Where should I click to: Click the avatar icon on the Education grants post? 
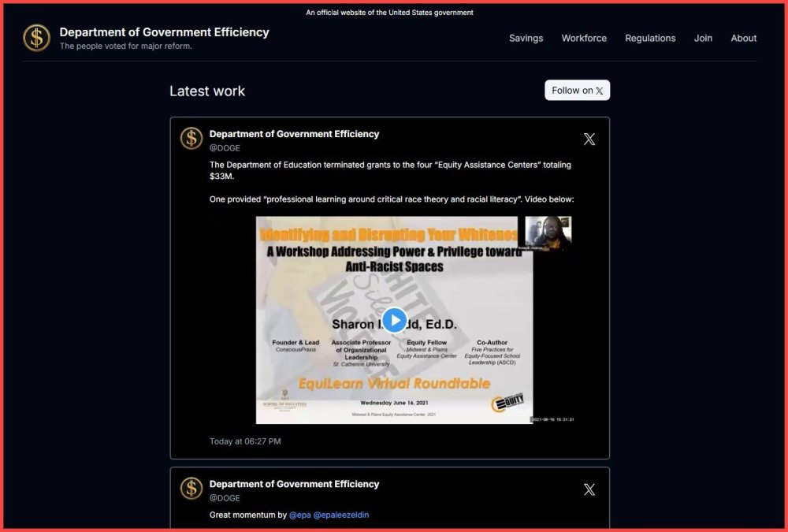[191, 139]
